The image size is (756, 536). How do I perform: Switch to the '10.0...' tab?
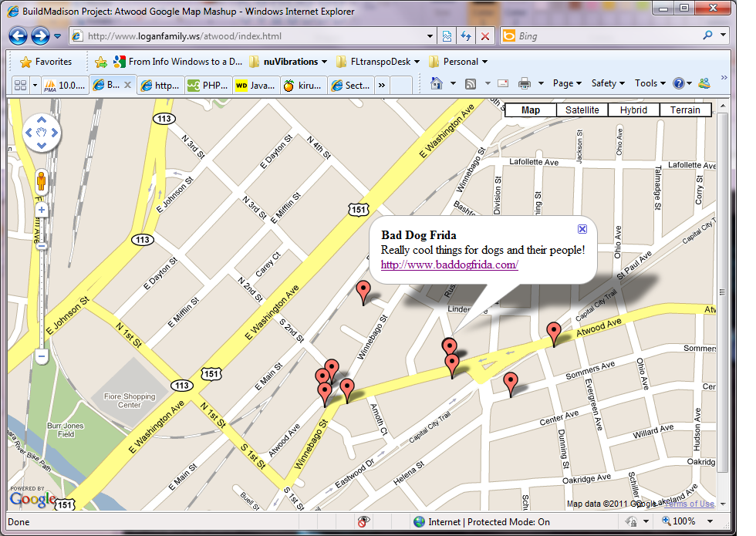coord(65,86)
